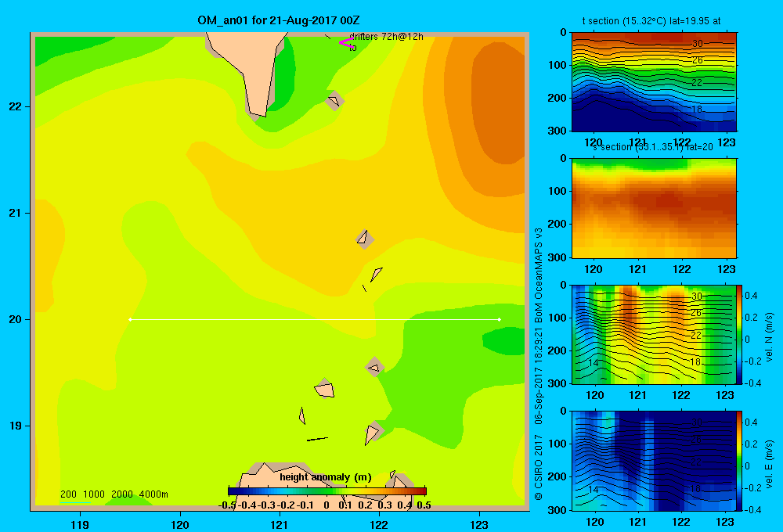Open the northward velocity section plot
The width and height of the screenshot is (783, 532).
(654, 334)
